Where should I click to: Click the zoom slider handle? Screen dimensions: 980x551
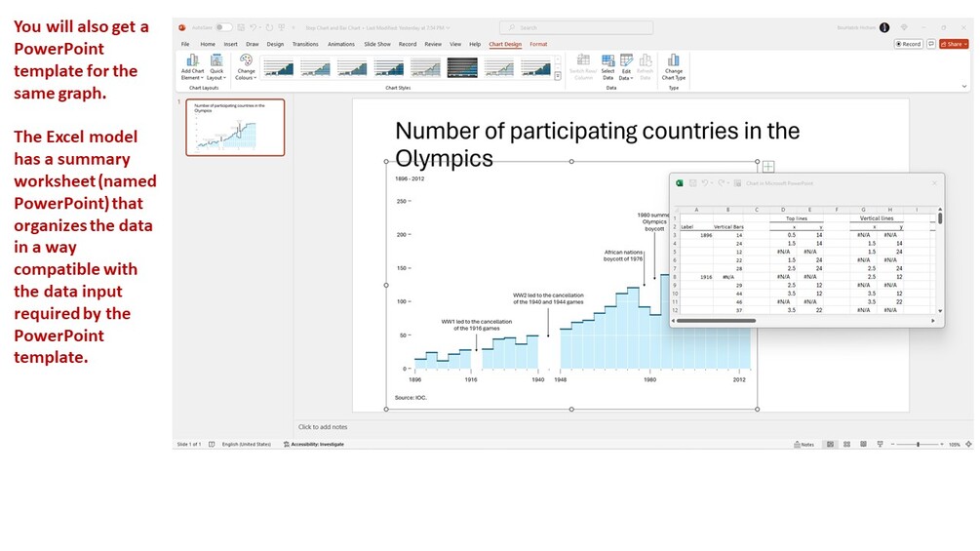pos(918,444)
